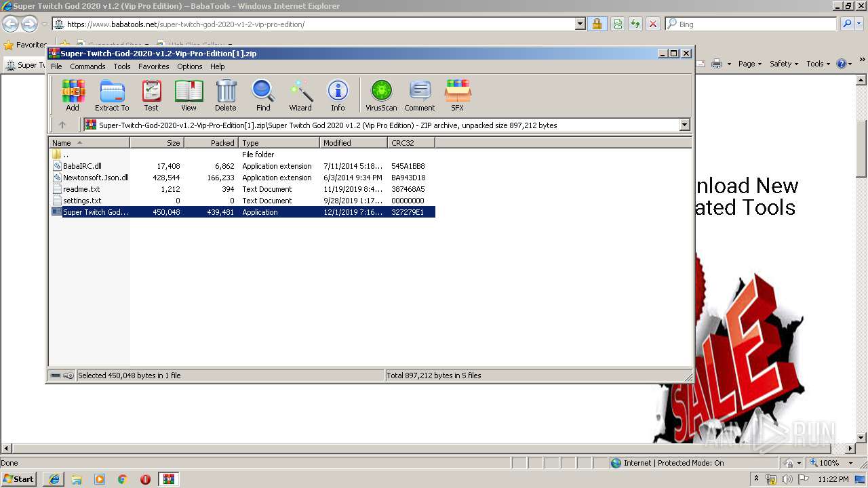868x488 pixels.
Task: Open Chrome from the taskbar
Action: coord(123,479)
